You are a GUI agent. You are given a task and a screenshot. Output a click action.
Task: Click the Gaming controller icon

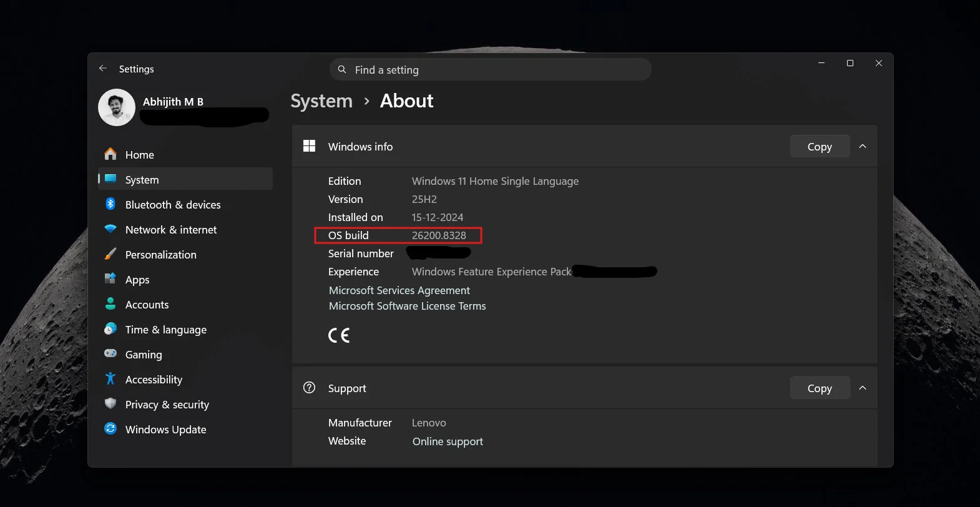110,354
